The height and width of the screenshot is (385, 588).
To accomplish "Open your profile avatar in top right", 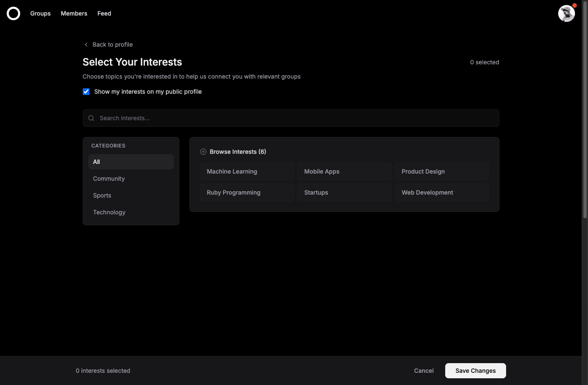I will point(567,13).
